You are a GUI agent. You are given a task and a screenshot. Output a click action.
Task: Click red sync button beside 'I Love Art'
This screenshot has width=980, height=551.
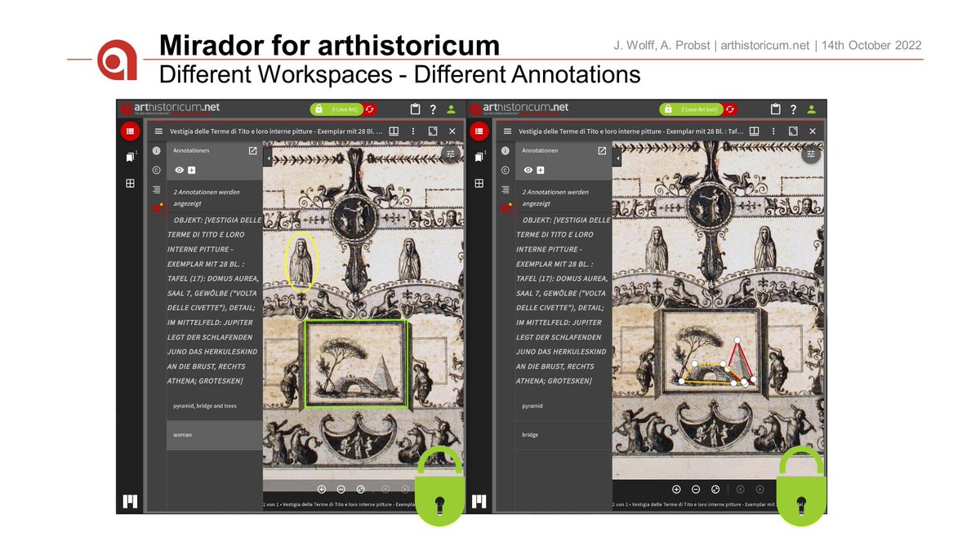pos(370,109)
